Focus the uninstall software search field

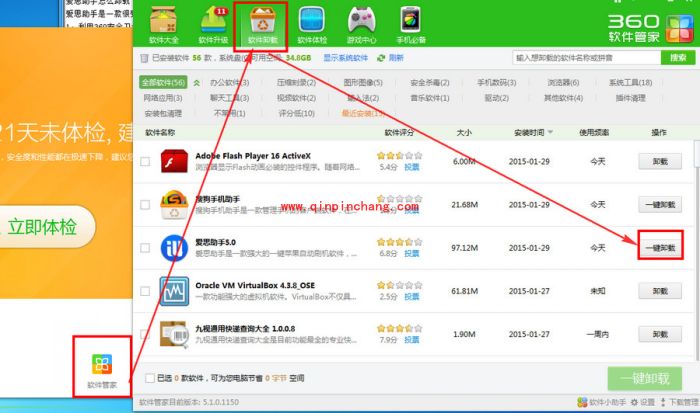(587, 58)
